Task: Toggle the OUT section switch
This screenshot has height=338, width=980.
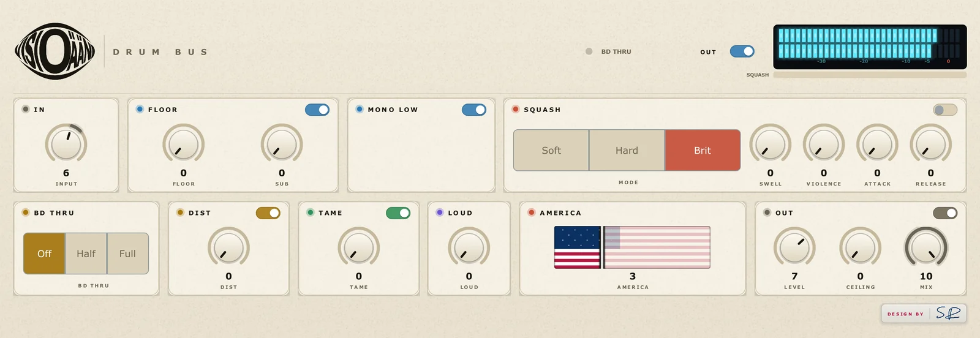Action: pyautogui.click(x=945, y=213)
